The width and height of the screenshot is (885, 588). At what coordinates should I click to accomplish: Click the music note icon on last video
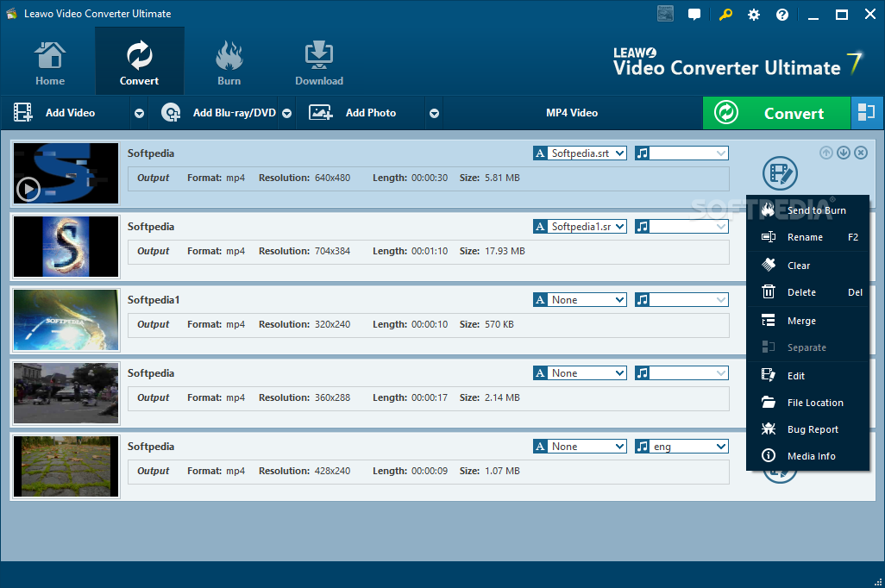tap(642, 447)
